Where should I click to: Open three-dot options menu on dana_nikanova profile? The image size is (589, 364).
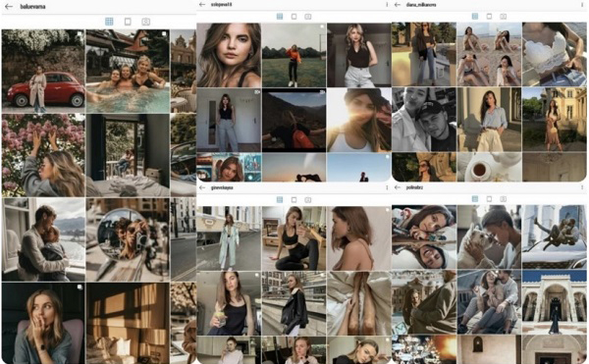(582, 5)
